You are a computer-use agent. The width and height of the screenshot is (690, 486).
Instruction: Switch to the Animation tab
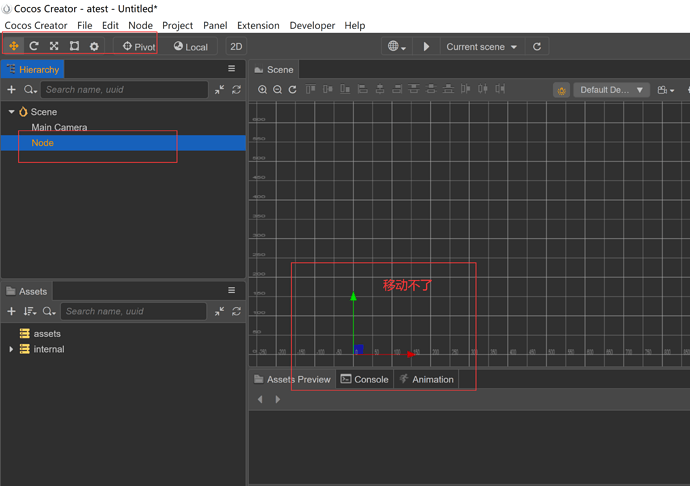(426, 379)
